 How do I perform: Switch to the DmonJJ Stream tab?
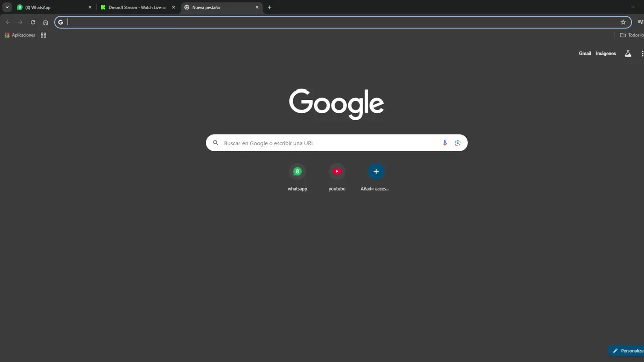click(137, 7)
